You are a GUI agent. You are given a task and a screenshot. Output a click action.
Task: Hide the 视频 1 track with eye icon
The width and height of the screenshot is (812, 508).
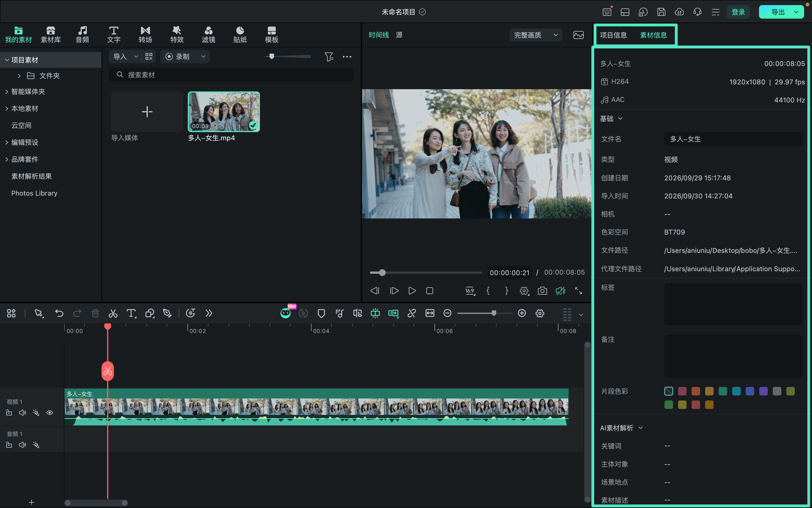coord(50,413)
